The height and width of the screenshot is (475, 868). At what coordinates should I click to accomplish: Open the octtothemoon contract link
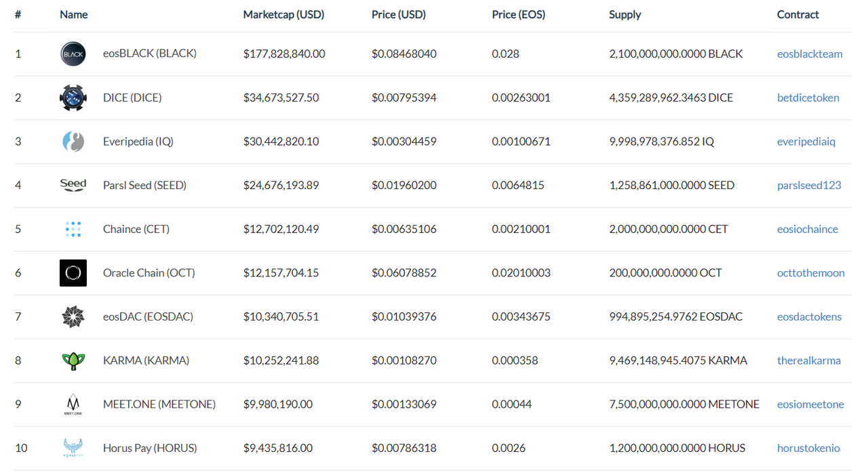[810, 273]
